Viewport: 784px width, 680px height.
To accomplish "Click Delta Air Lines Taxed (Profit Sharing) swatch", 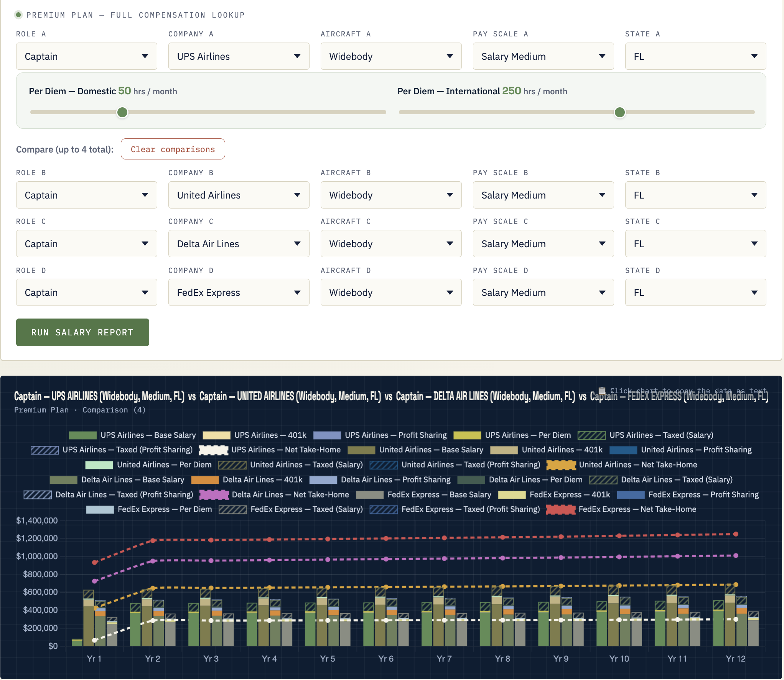I will (x=38, y=495).
